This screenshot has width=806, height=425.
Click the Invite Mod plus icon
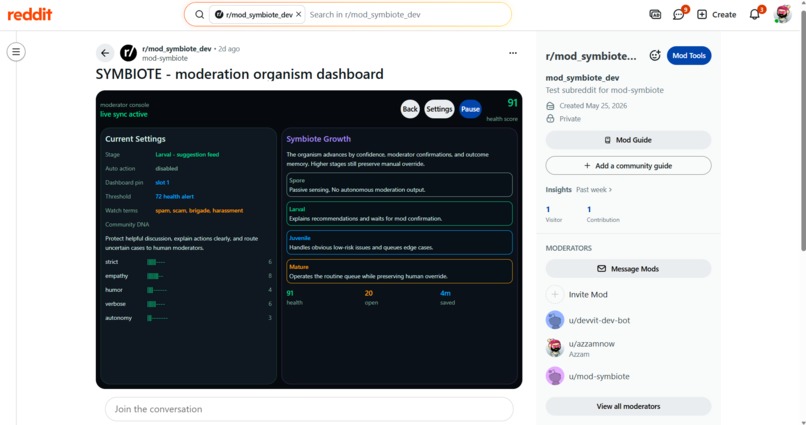(x=555, y=294)
